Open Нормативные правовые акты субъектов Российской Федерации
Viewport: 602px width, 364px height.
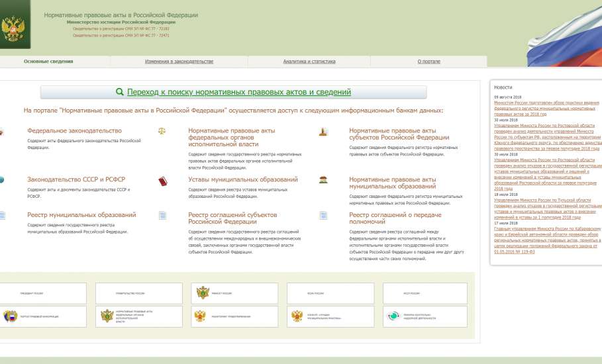pyautogui.click(x=399, y=134)
